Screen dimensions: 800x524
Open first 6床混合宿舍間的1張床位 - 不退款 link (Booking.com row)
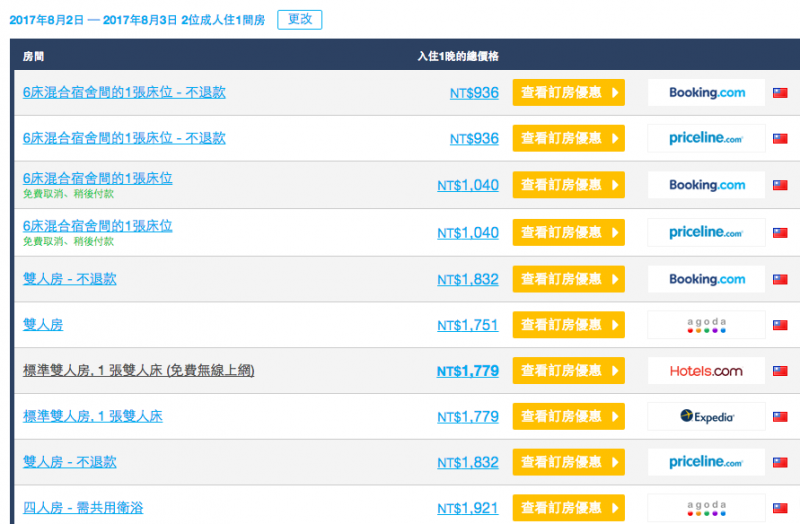[x=124, y=92]
